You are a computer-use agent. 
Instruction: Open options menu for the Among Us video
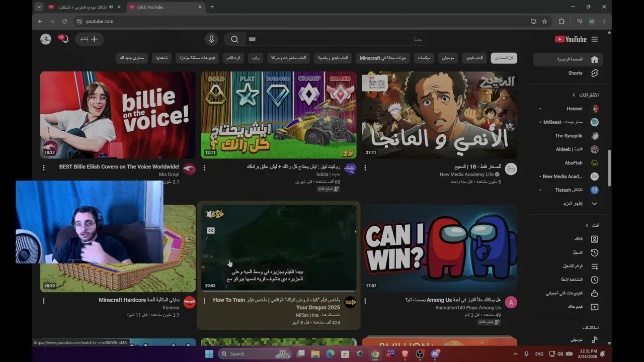[365, 301]
